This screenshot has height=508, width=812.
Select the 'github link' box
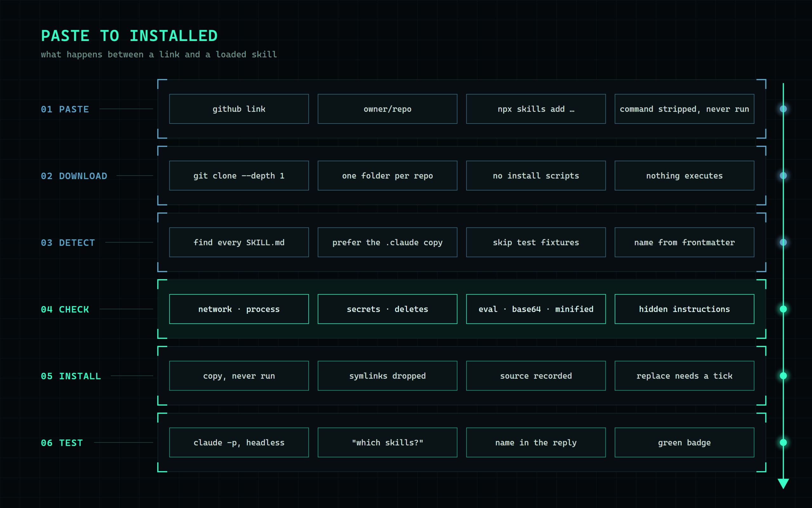[239, 109]
